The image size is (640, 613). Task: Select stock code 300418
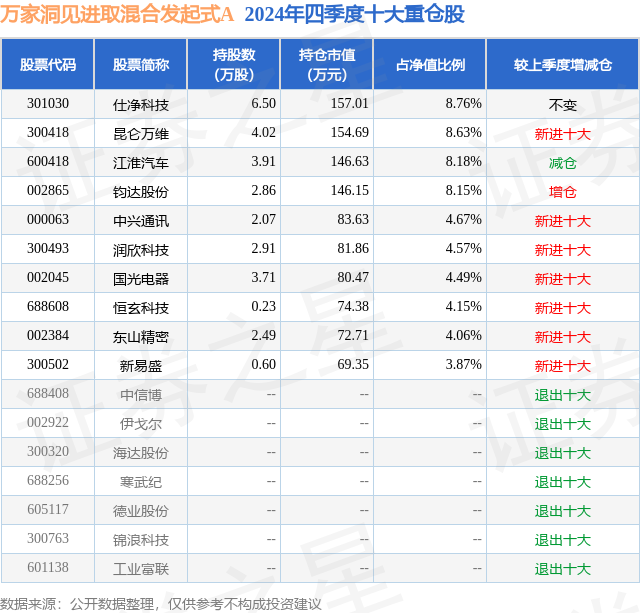48,133
